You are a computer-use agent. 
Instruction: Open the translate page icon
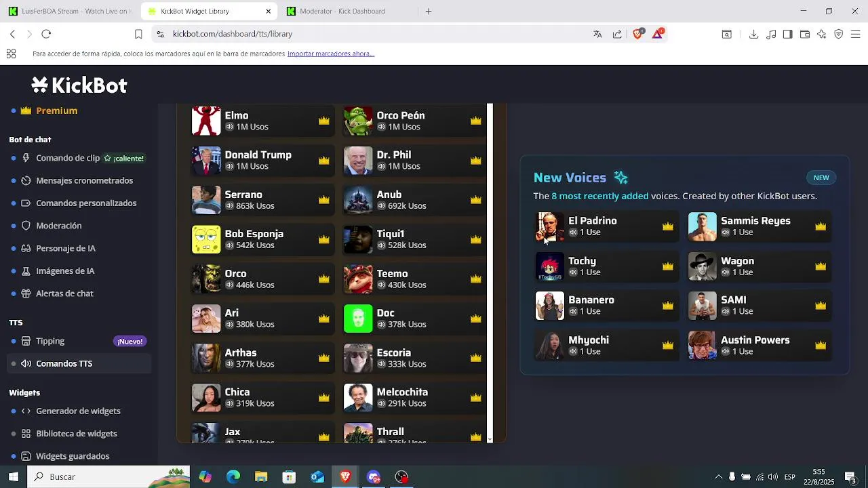click(597, 34)
